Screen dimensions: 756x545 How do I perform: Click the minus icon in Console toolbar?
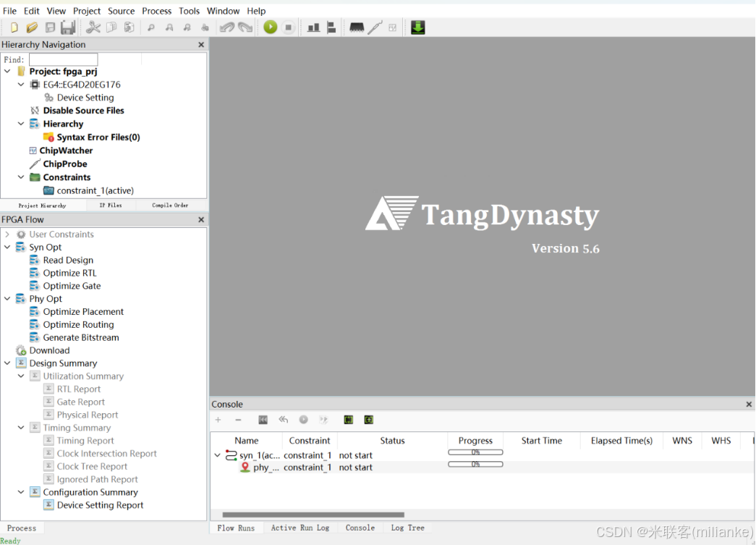238,420
